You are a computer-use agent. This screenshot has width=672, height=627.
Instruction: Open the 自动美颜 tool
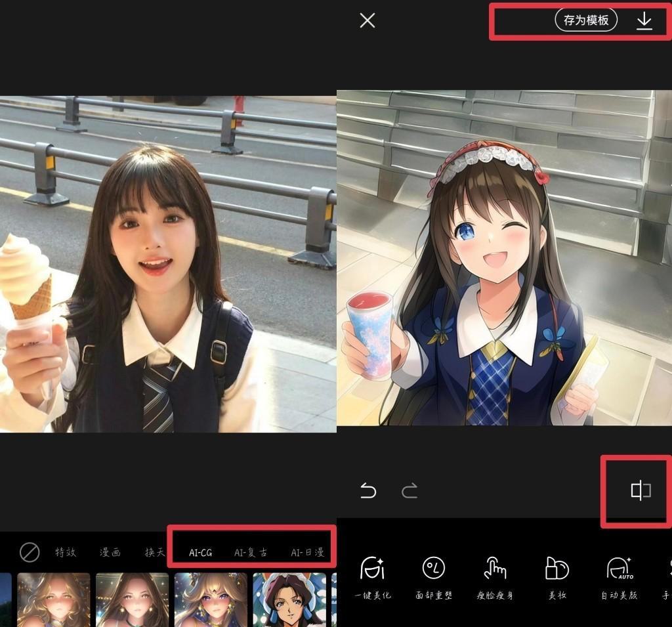(619, 577)
